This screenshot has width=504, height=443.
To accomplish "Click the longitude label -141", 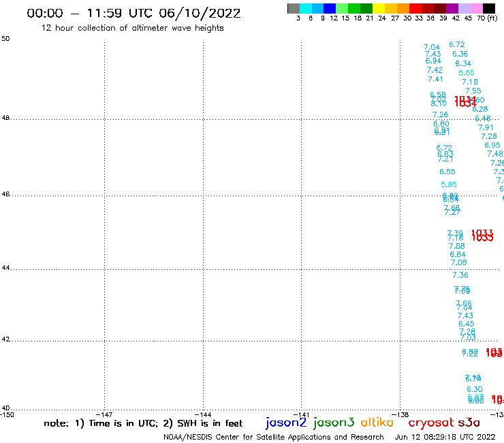I will tap(301, 414).
